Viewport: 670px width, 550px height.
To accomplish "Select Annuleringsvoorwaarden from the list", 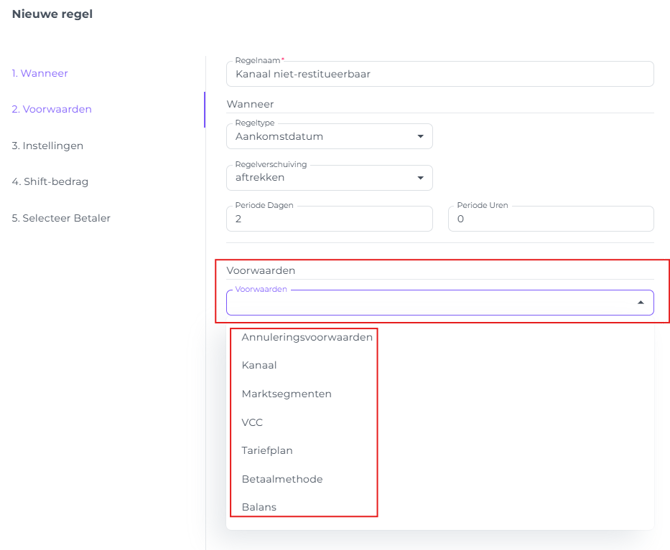I will coord(307,337).
